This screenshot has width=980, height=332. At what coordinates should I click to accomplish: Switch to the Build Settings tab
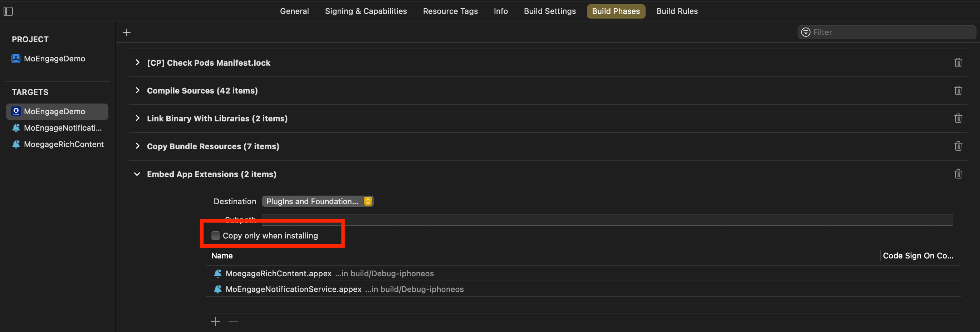(x=549, y=11)
